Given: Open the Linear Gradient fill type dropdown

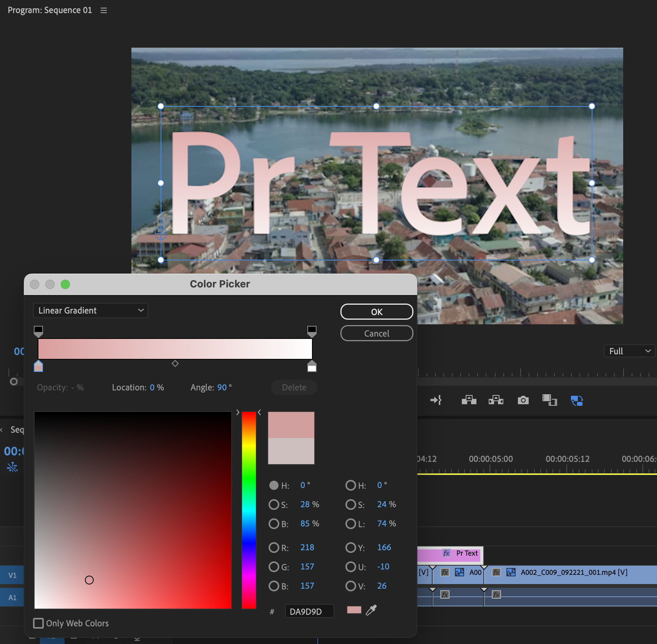Looking at the screenshot, I should click(x=91, y=310).
